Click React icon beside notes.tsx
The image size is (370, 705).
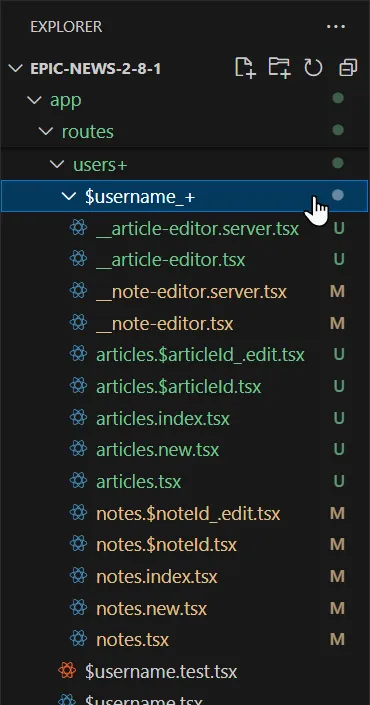point(78,638)
